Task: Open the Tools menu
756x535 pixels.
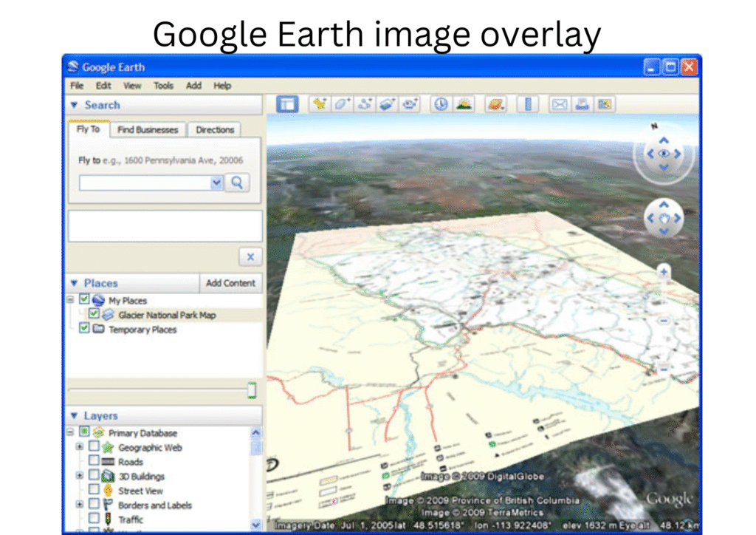Action: point(163,86)
